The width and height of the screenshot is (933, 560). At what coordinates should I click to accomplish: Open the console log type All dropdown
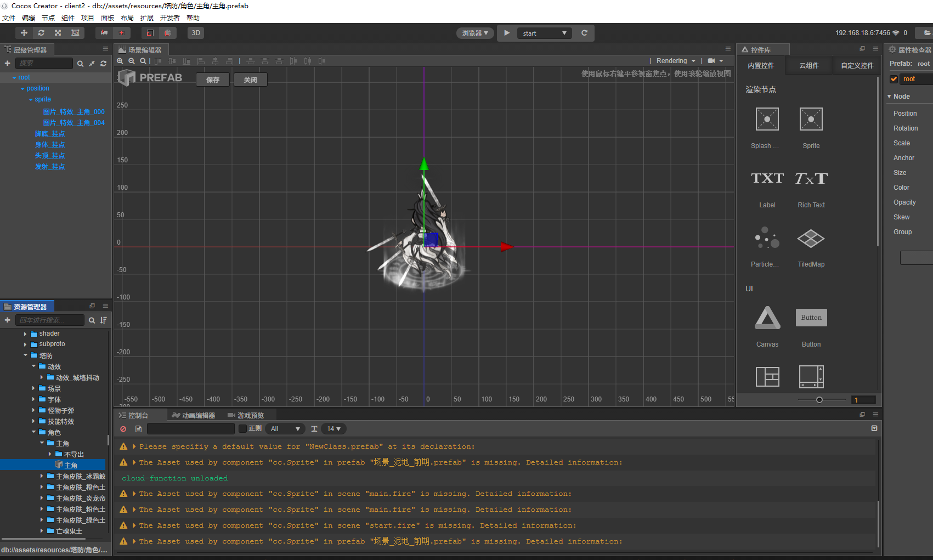click(x=285, y=429)
